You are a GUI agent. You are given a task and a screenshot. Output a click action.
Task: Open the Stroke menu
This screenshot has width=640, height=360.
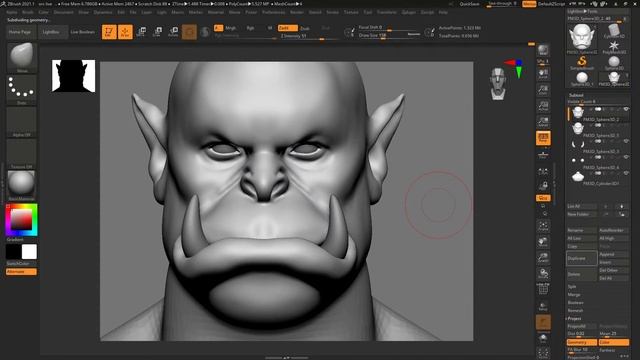(x=333, y=12)
